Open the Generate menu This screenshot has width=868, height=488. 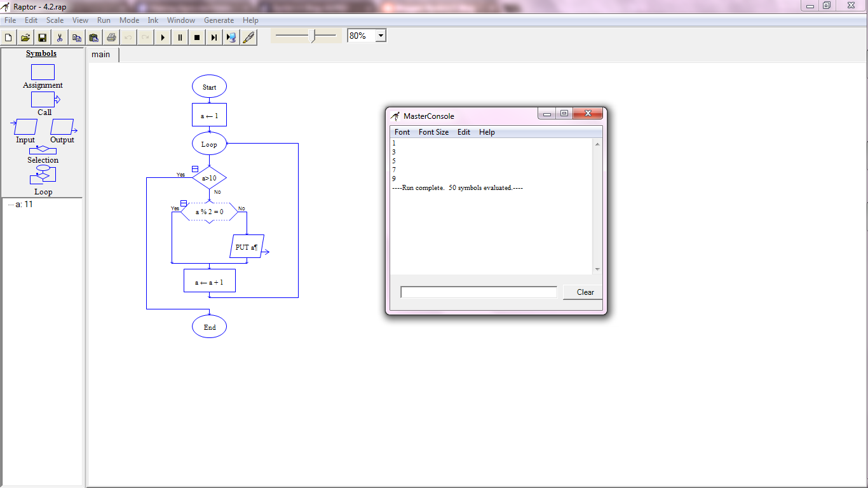219,20
